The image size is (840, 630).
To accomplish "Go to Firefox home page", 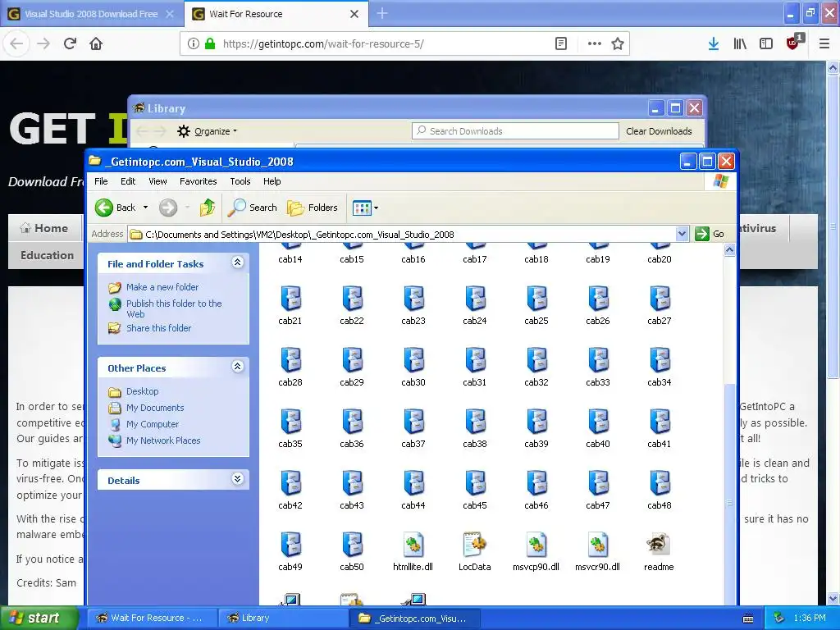I will (96, 43).
